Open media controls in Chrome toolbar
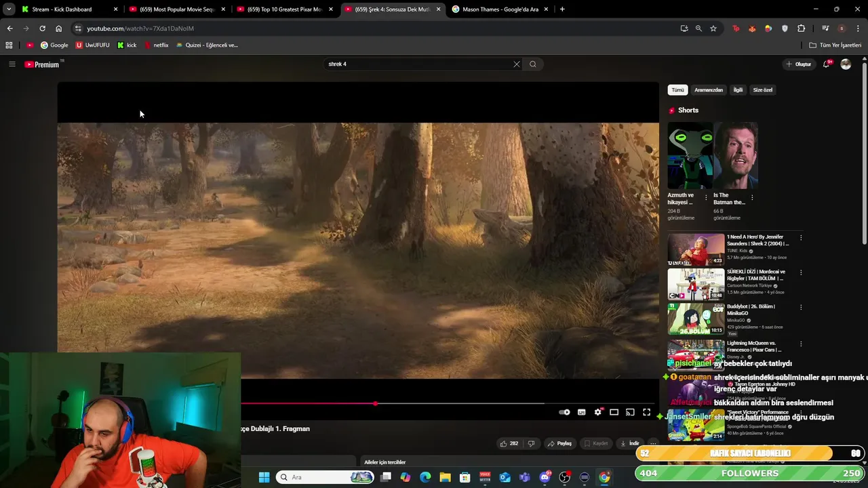The width and height of the screenshot is (868, 488). (825, 28)
